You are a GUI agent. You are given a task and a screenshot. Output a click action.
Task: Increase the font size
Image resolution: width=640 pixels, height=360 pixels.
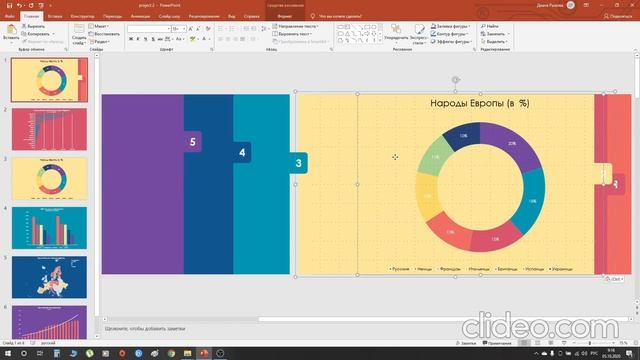coord(190,29)
